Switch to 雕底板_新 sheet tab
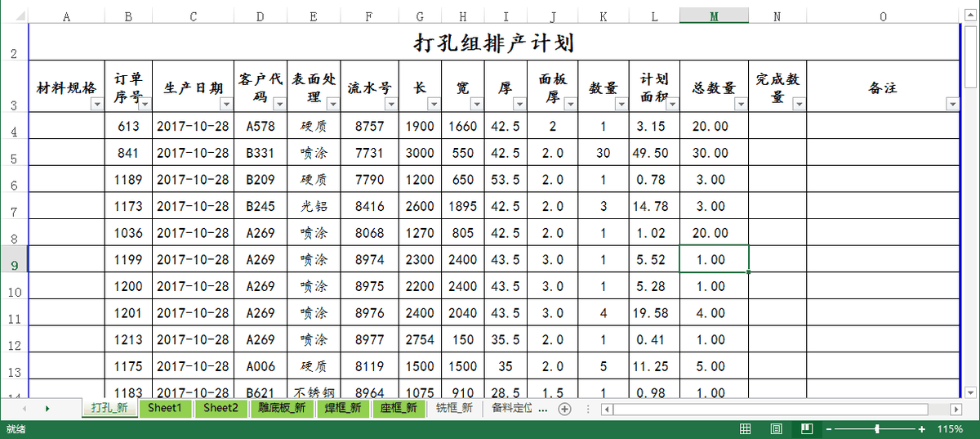 tap(282, 408)
